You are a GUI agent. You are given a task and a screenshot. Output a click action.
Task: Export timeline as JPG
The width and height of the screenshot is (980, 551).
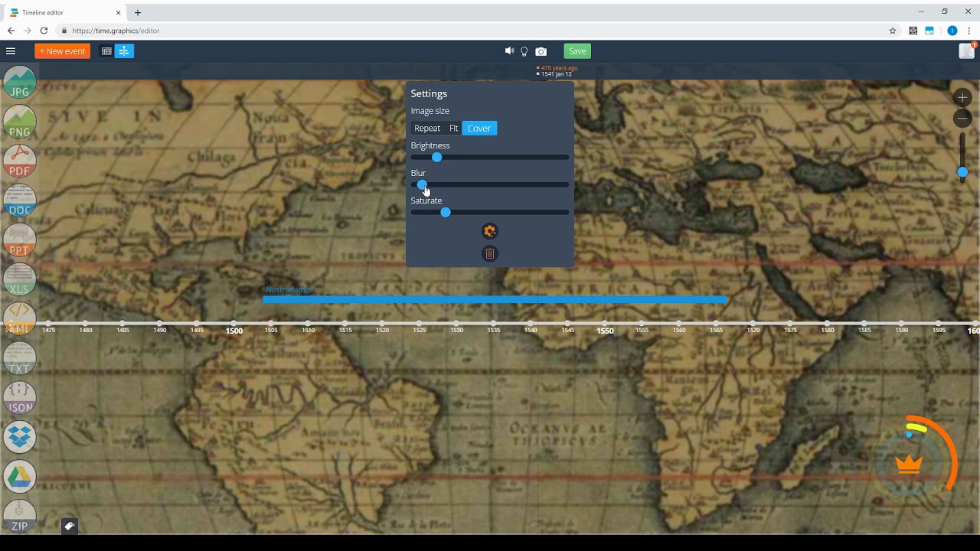coord(20,83)
